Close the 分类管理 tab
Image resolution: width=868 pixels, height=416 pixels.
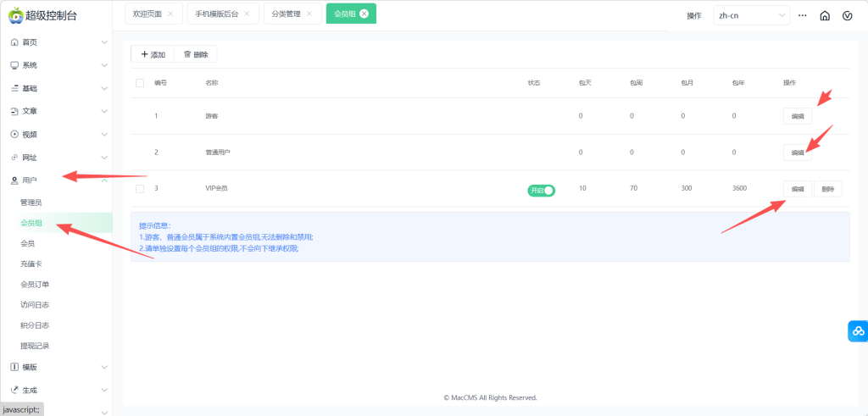pos(309,14)
